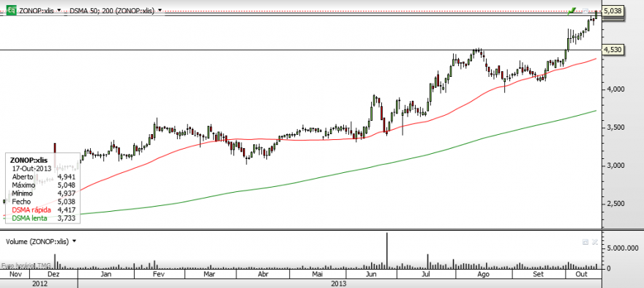Click the Jun month on the time axis
This screenshot has height=288, width=644.
(x=371, y=274)
